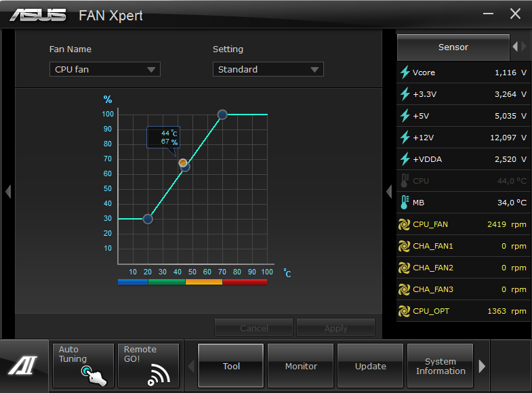This screenshot has width=532, height=393.
Task: Click the 44°C 67% tooltip
Action: pyautogui.click(x=163, y=138)
